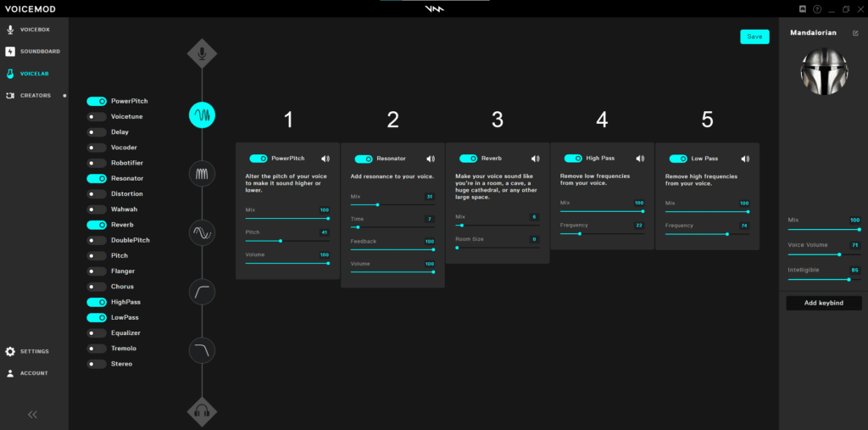Collapse the sidebar with double chevron
This screenshot has height=430, width=868.
(x=32, y=414)
